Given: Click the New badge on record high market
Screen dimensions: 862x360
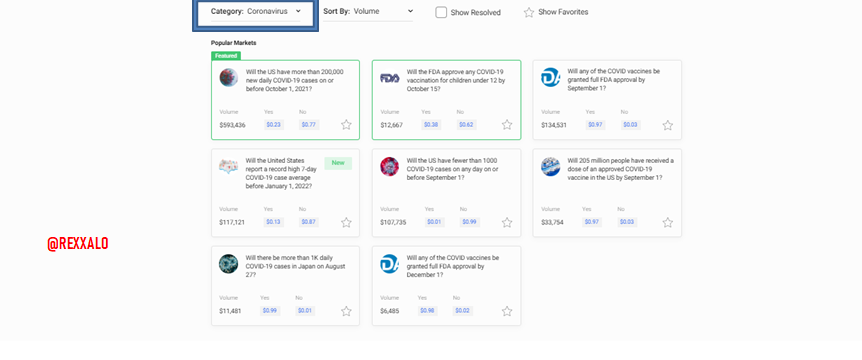Looking at the screenshot, I should 338,163.
